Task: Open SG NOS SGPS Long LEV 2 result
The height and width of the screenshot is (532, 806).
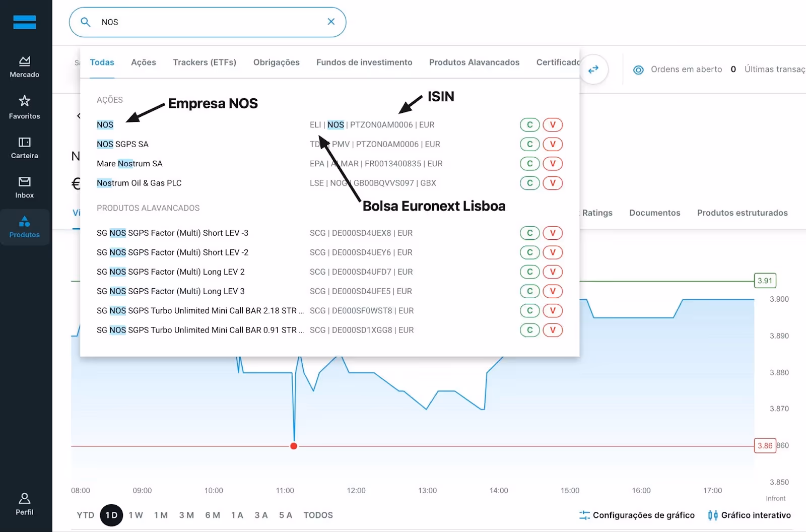Action: click(x=170, y=272)
